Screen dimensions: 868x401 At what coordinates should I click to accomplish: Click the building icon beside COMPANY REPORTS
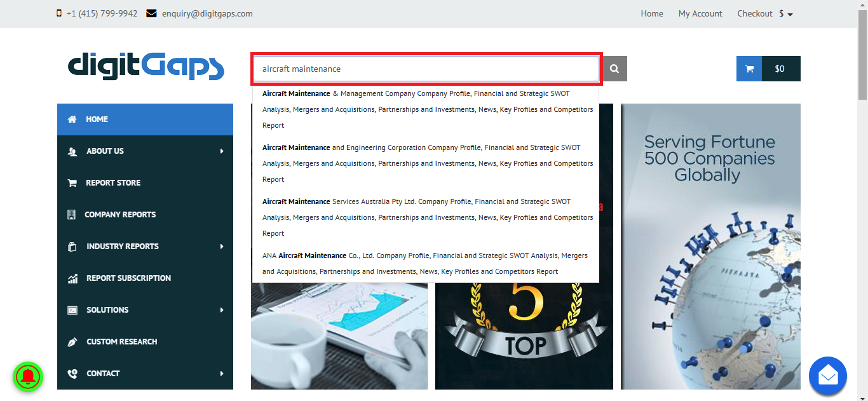71,215
